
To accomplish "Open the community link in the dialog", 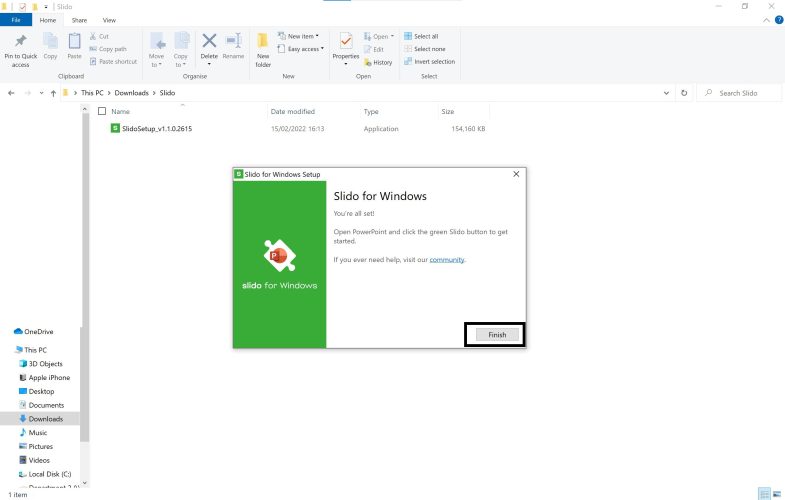I will (447, 260).
